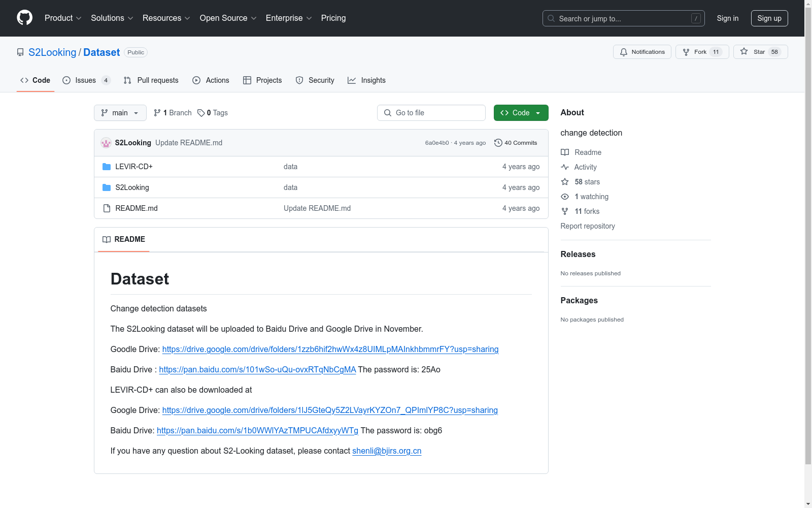
Task: Click the Sign up button
Action: pyautogui.click(x=769, y=18)
